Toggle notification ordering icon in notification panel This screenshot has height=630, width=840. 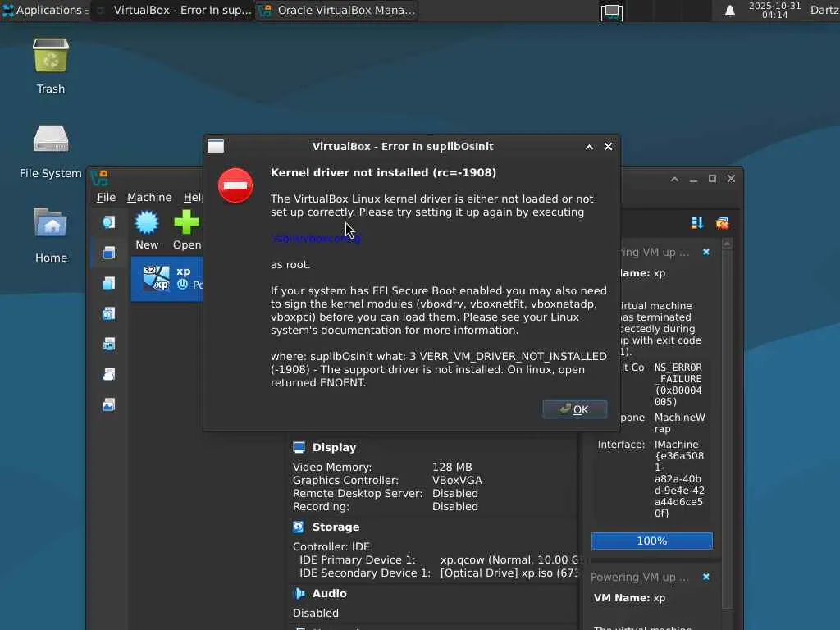697,223
